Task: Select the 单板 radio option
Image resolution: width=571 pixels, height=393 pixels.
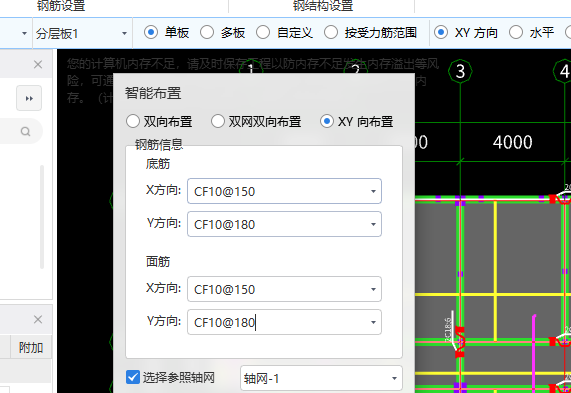Action: [151, 32]
